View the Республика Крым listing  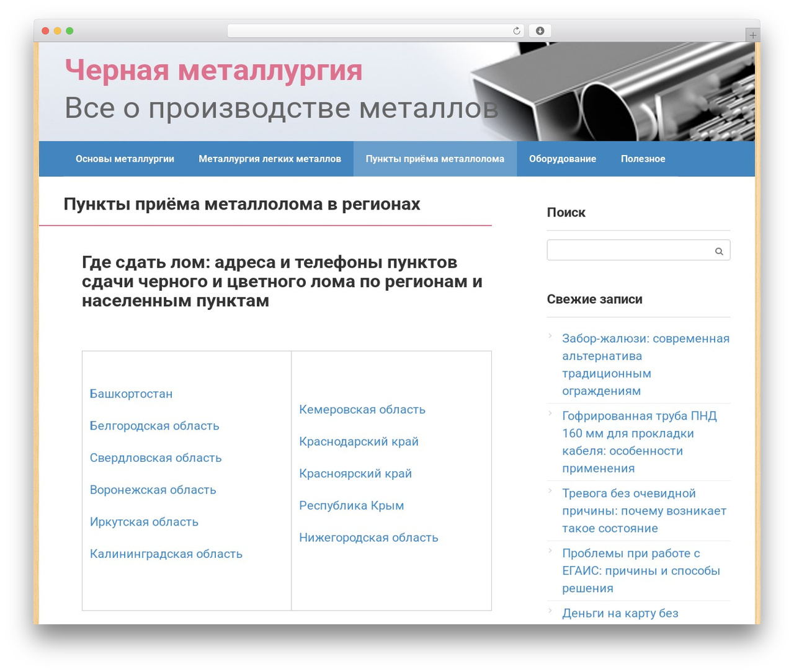[352, 506]
